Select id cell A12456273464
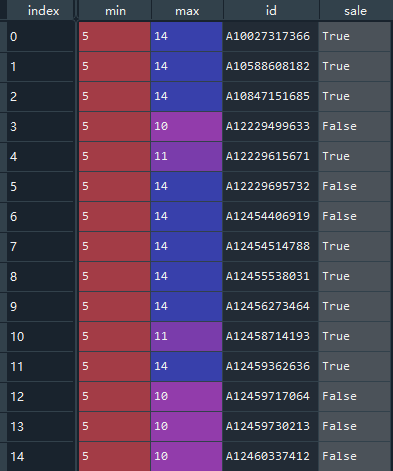393x471 pixels. 270,306
